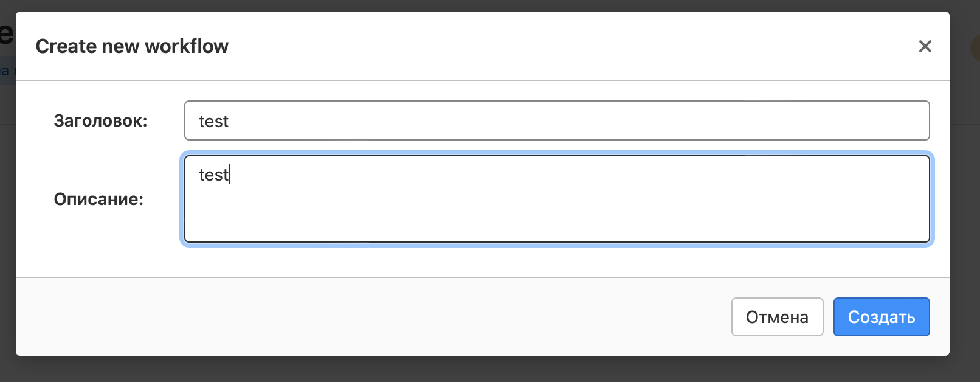This screenshot has height=382, width=980.
Task: Click the Заголовок: field label
Action: tap(100, 121)
